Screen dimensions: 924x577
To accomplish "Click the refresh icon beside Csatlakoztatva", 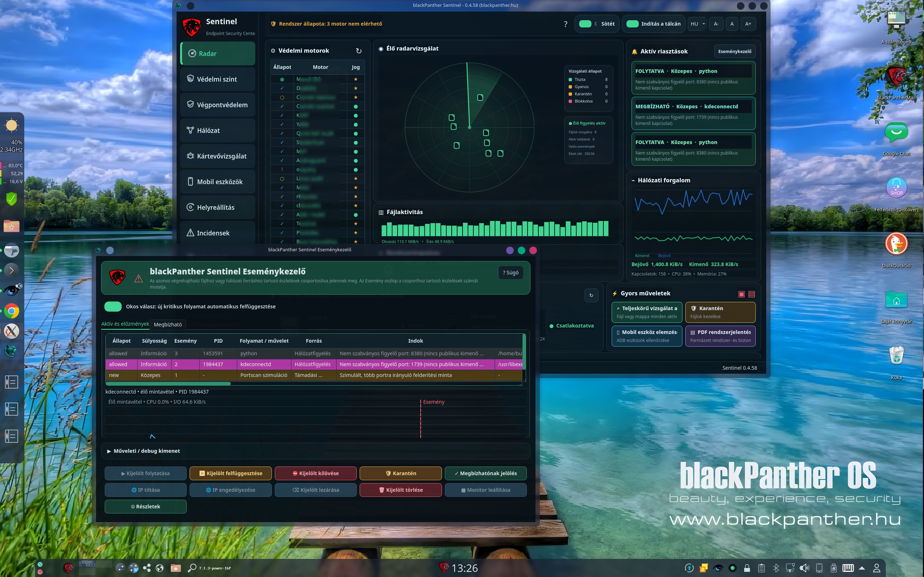I will point(591,295).
